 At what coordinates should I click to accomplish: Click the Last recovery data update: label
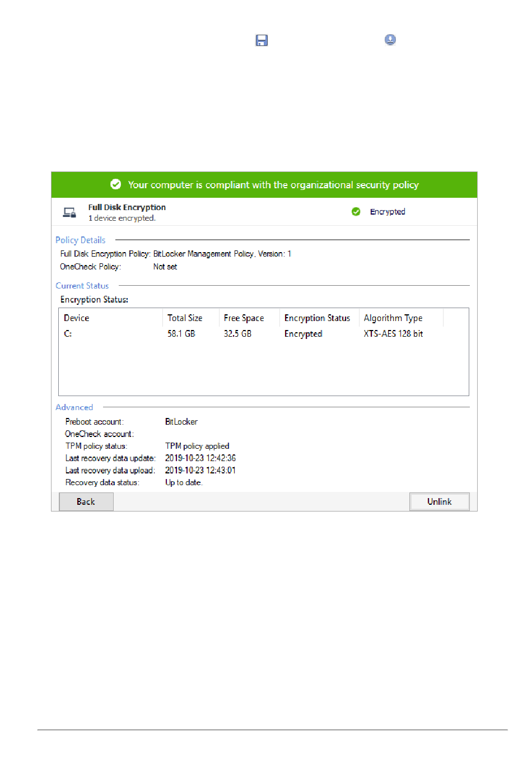[x=110, y=458]
